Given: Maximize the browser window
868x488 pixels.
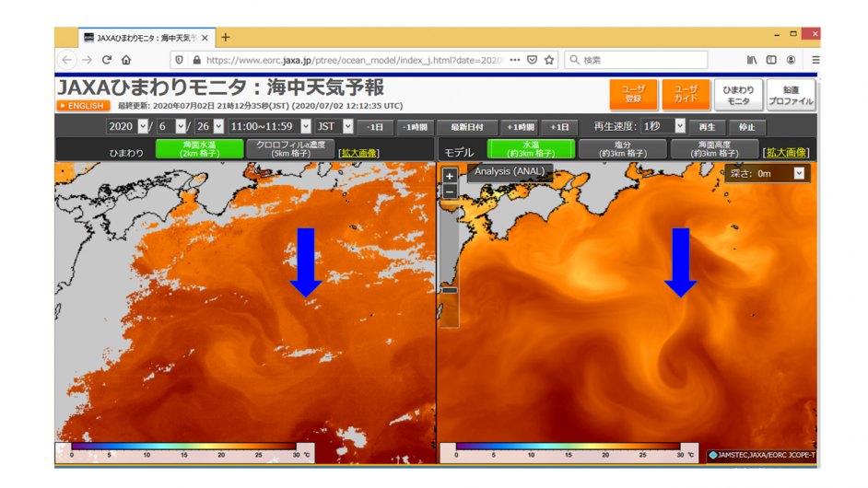Looking at the screenshot, I should click(793, 34).
